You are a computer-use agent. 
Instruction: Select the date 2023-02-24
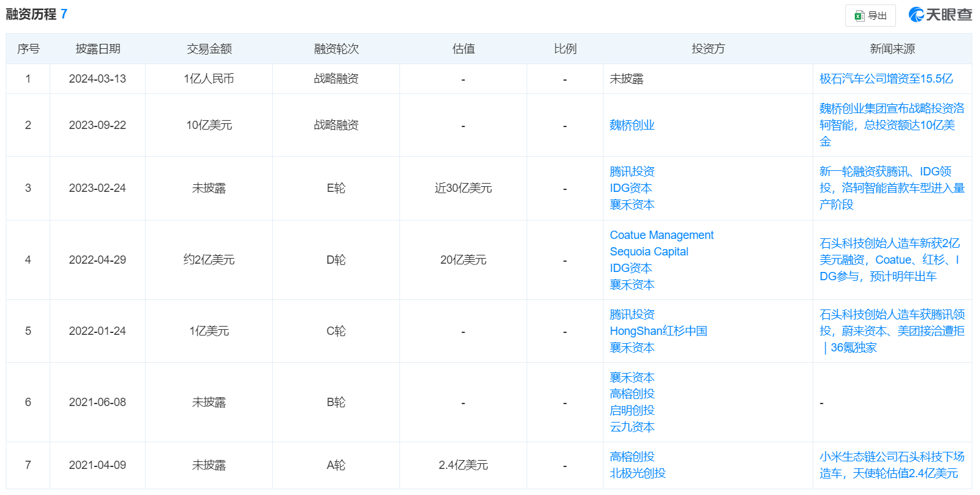pyautogui.click(x=97, y=188)
